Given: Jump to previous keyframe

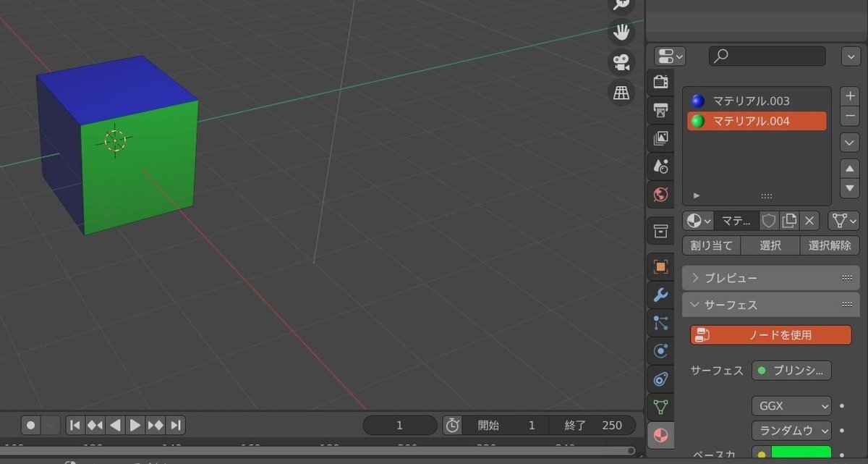Looking at the screenshot, I should (x=95, y=425).
